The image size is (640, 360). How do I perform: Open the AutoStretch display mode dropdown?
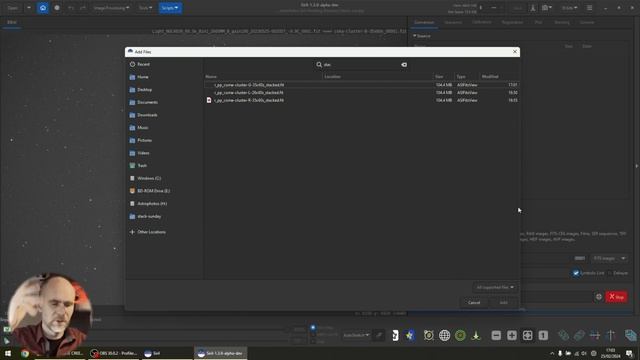point(356,335)
